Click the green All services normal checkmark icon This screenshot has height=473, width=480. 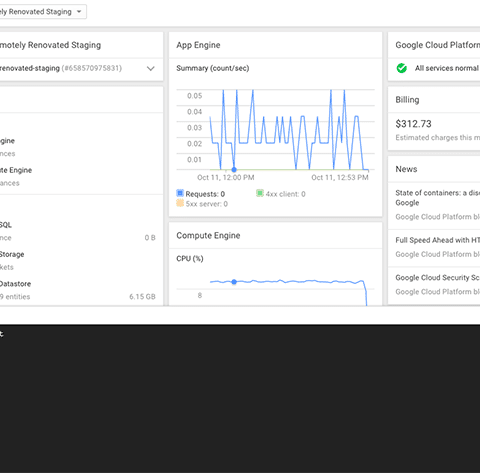pyautogui.click(x=402, y=68)
